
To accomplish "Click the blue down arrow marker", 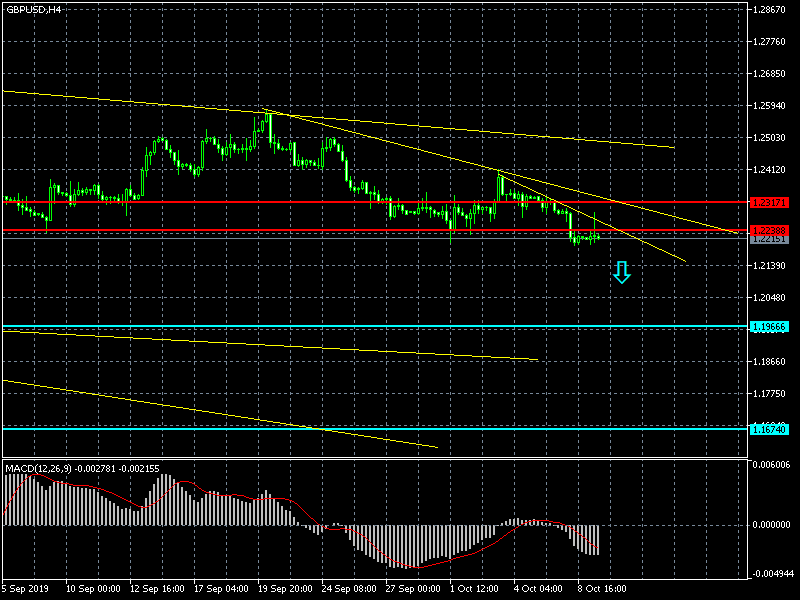I will point(621,272).
